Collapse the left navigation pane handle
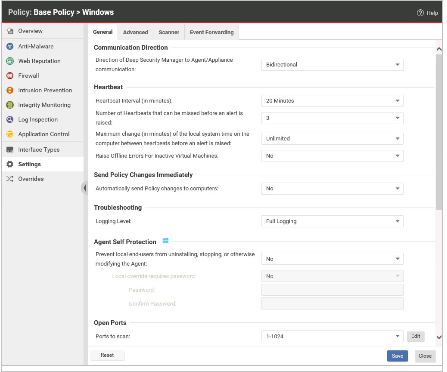This screenshot has width=447, height=372. 85,188
